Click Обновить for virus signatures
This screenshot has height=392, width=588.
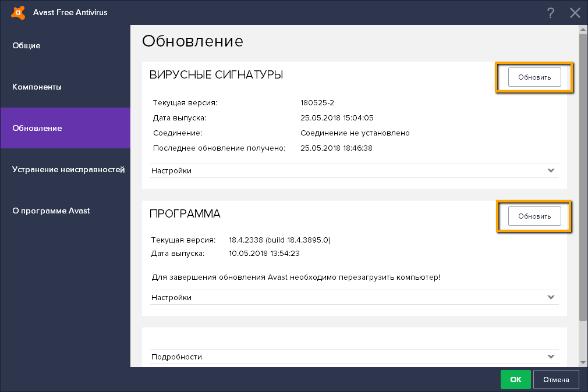[534, 77]
